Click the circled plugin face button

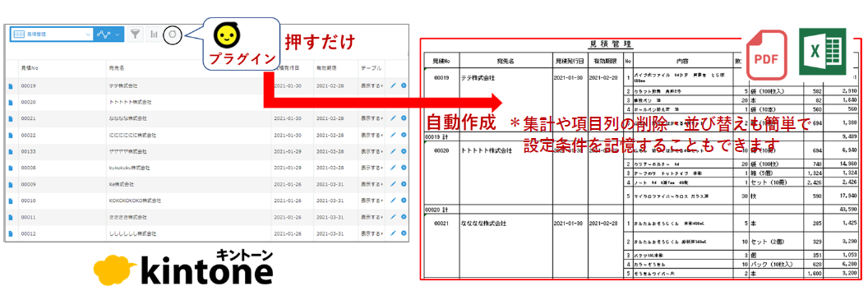[x=173, y=35]
